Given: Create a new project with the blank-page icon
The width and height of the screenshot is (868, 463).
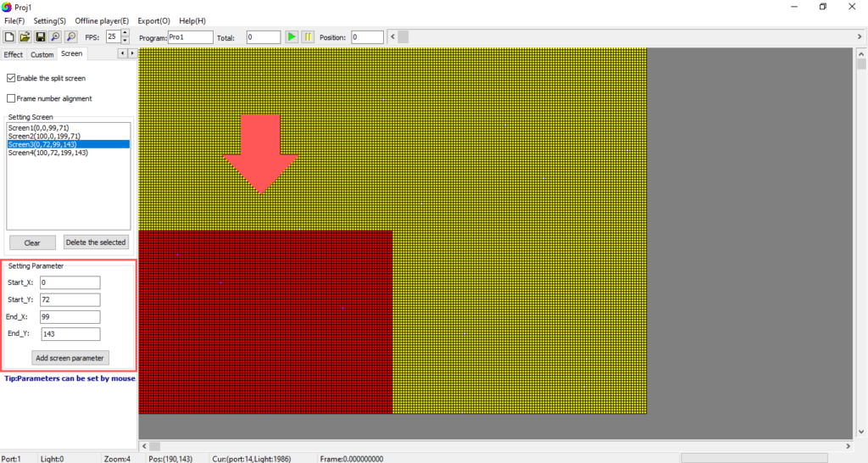Looking at the screenshot, I should point(9,37).
